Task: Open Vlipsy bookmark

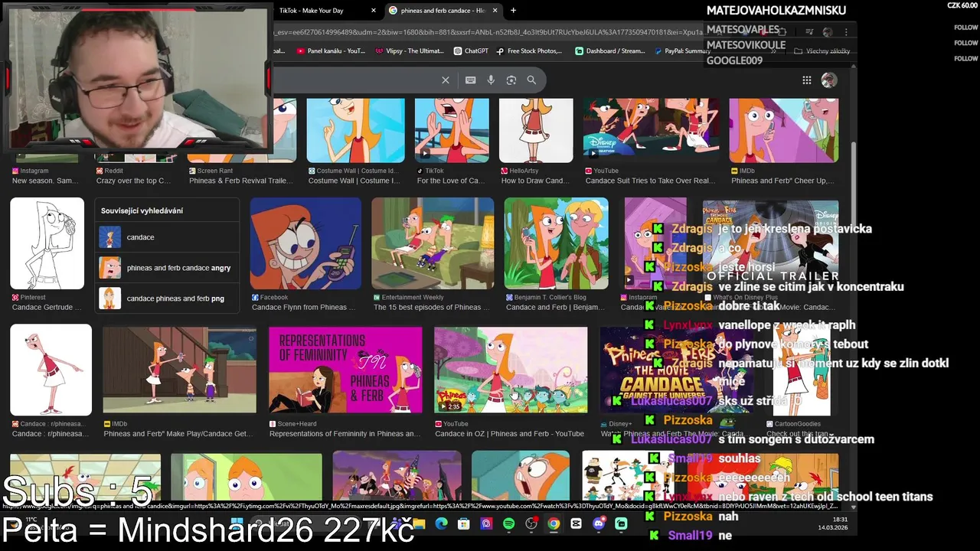Action: click(410, 51)
